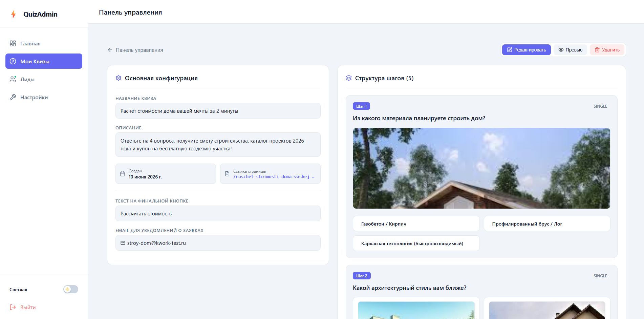
Task: Click the description field starting Ответьте на 4 вопроса
Action: [218, 145]
